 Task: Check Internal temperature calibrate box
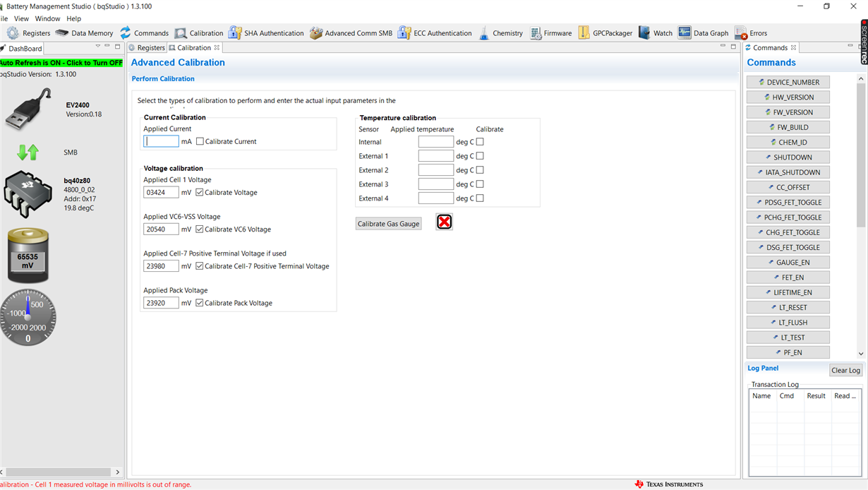click(x=480, y=142)
